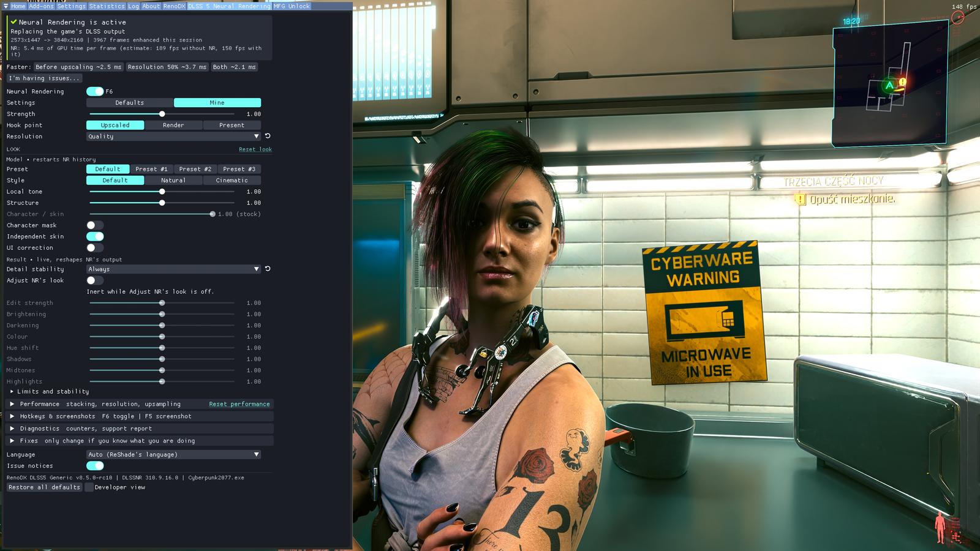
Task: Click the quest warning icon beside Opuść mieszkanie
Action: [x=800, y=199]
